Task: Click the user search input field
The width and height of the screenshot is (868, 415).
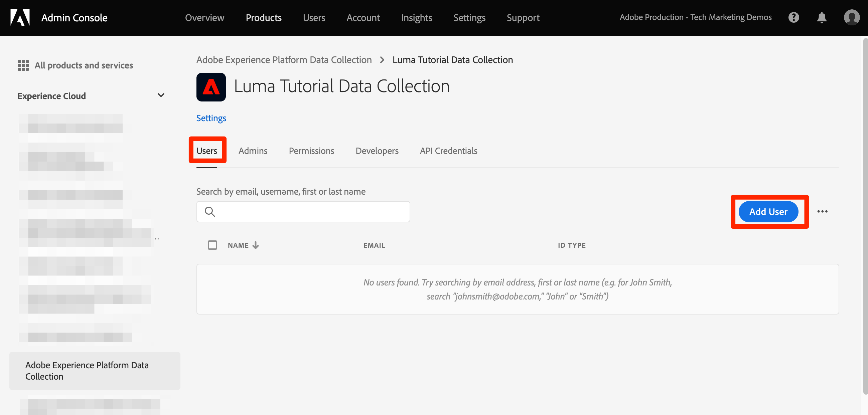Action: coord(303,212)
